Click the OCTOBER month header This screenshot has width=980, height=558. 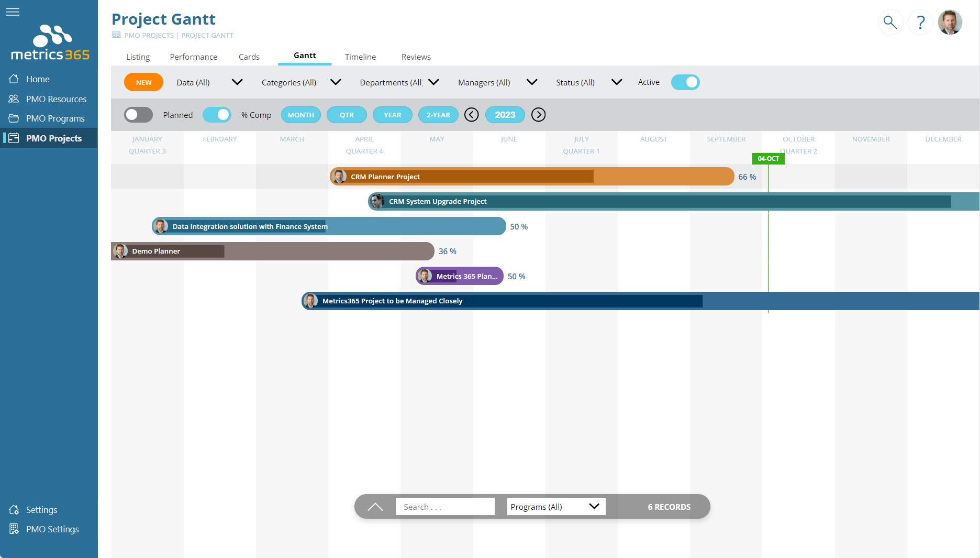798,139
